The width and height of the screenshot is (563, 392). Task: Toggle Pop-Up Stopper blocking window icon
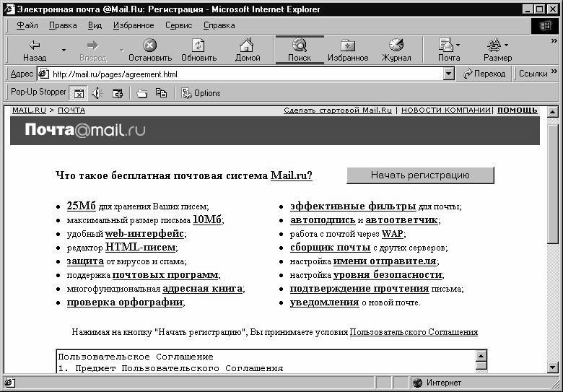click(x=78, y=93)
